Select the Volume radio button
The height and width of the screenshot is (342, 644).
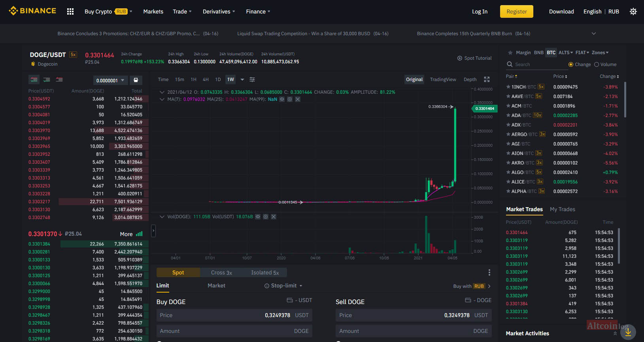tap(596, 64)
